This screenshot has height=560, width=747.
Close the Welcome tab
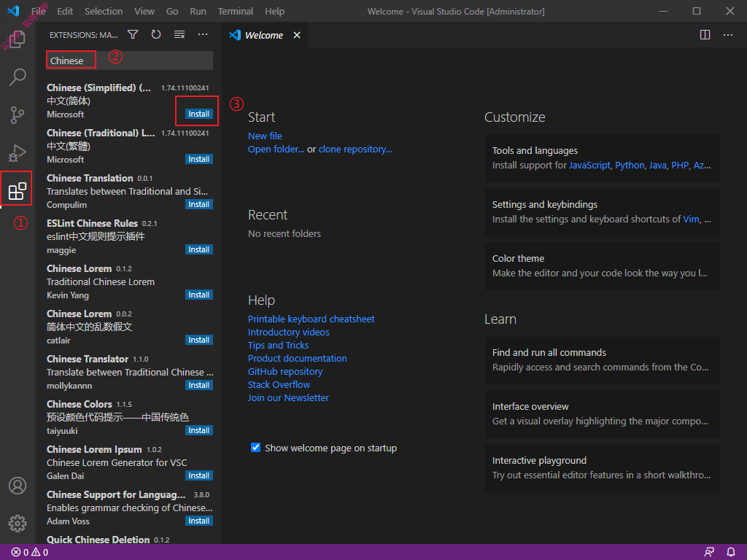point(297,35)
